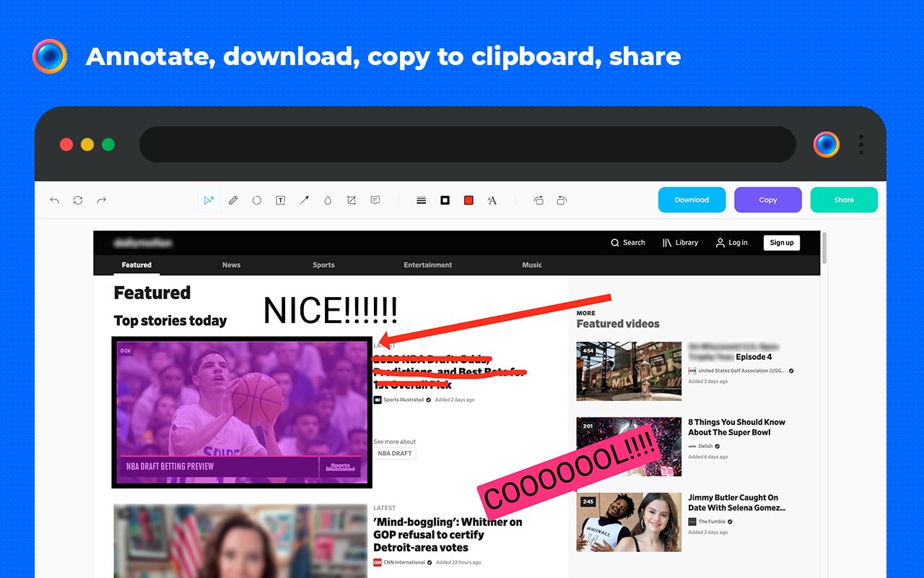Open the Entertainment tab
924x578 pixels.
click(x=427, y=265)
